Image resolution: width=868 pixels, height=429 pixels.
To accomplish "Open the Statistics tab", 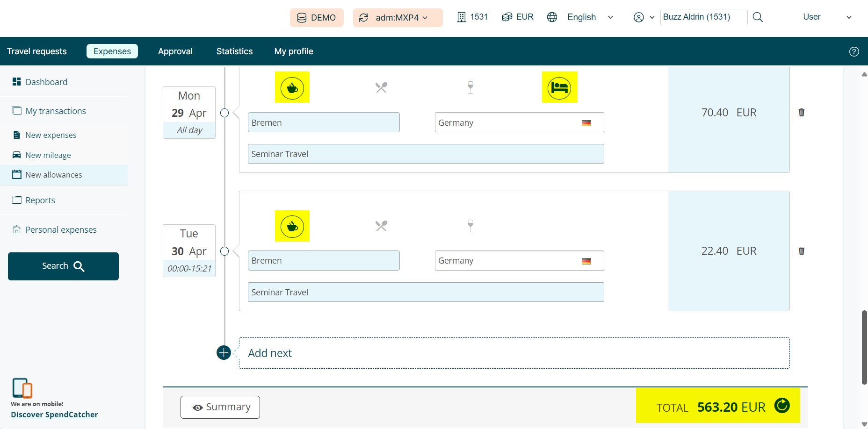I will point(234,51).
